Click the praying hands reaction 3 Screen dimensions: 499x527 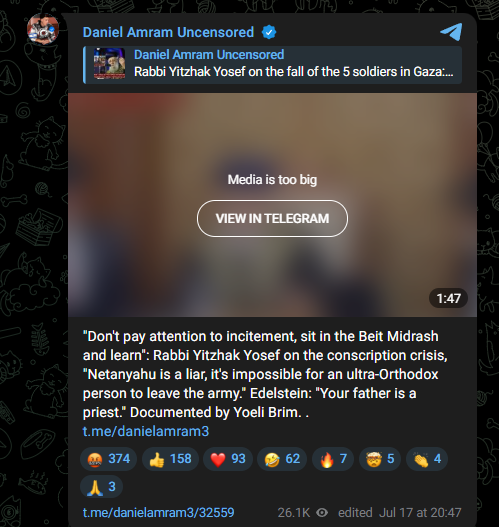click(101, 486)
